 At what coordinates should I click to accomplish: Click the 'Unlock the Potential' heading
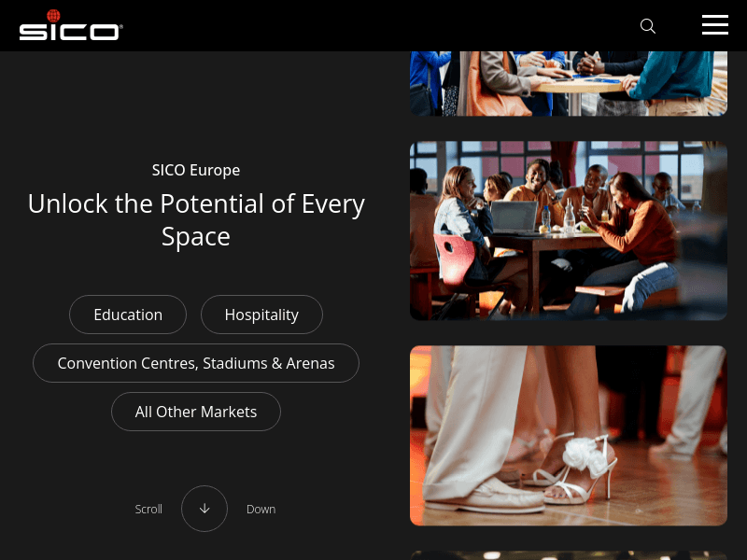pos(196,220)
